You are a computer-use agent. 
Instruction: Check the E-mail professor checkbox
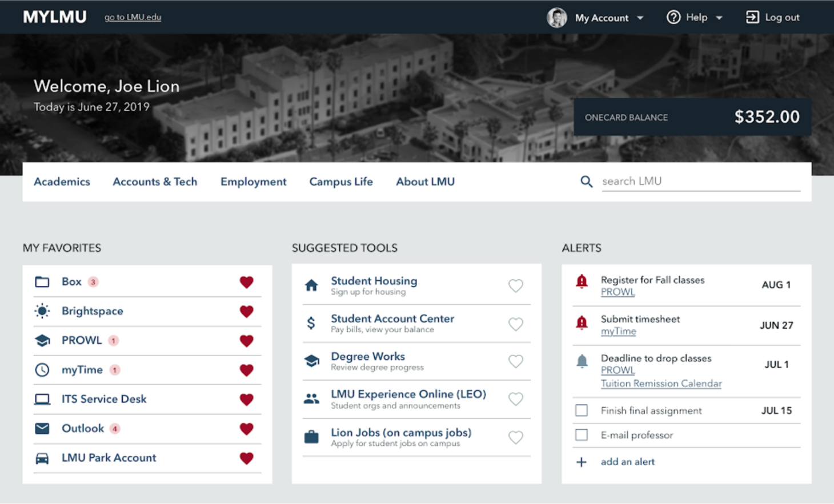click(x=582, y=435)
